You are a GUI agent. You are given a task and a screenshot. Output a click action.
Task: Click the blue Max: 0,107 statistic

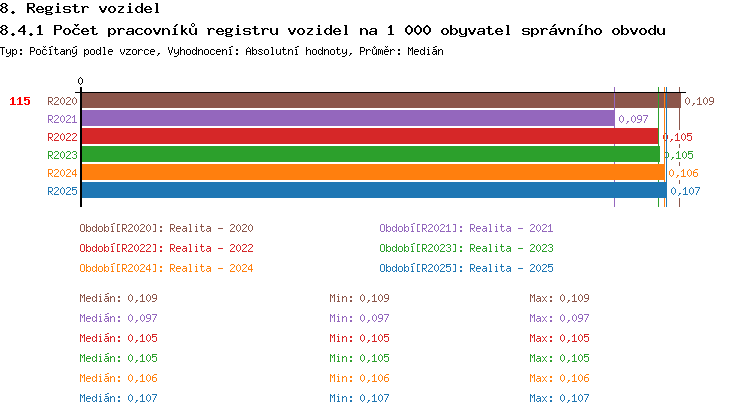click(560, 398)
